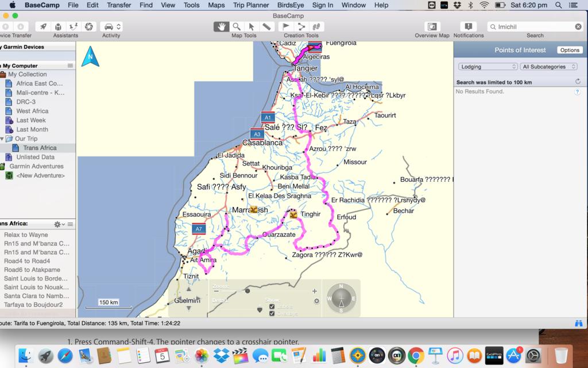Select the New Waypoint flag tool
This screenshot has width=588, height=368.
286,26
